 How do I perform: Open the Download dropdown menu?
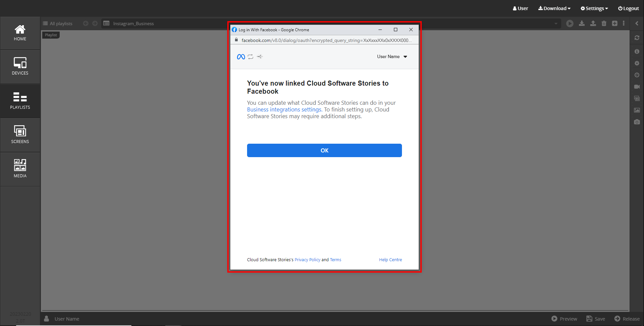coord(554,8)
